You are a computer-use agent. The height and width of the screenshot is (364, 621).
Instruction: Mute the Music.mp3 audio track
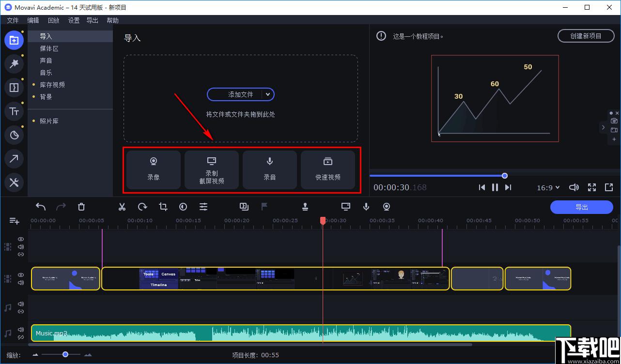(x=21, y=330)
